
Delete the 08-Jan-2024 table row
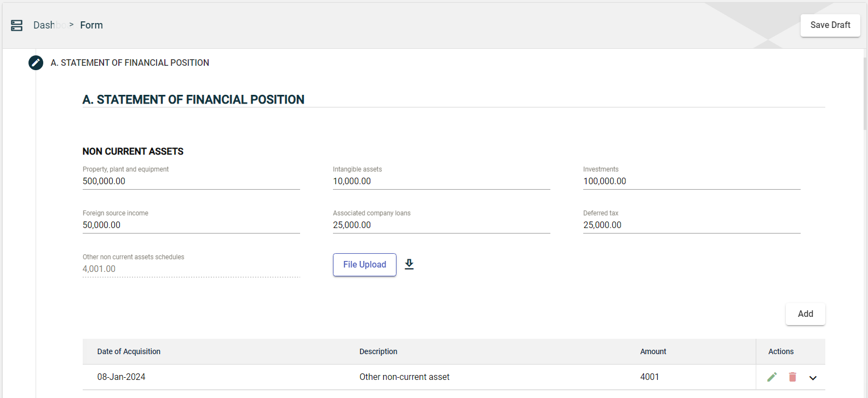pyautogui.click(x=792, y=377)
